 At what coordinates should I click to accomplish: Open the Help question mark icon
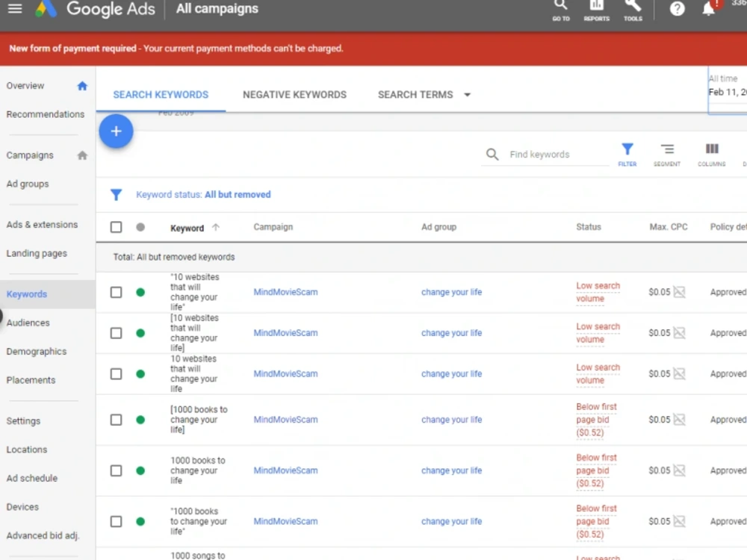point(677,8)
